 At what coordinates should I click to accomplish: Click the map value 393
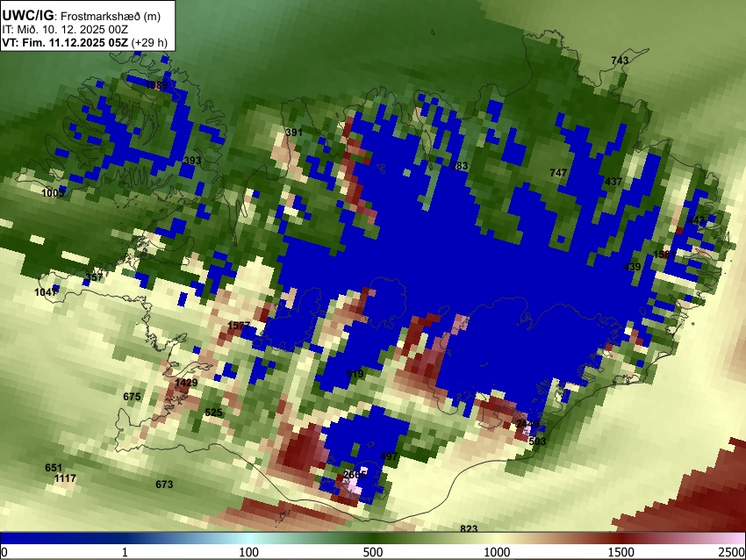192,161
